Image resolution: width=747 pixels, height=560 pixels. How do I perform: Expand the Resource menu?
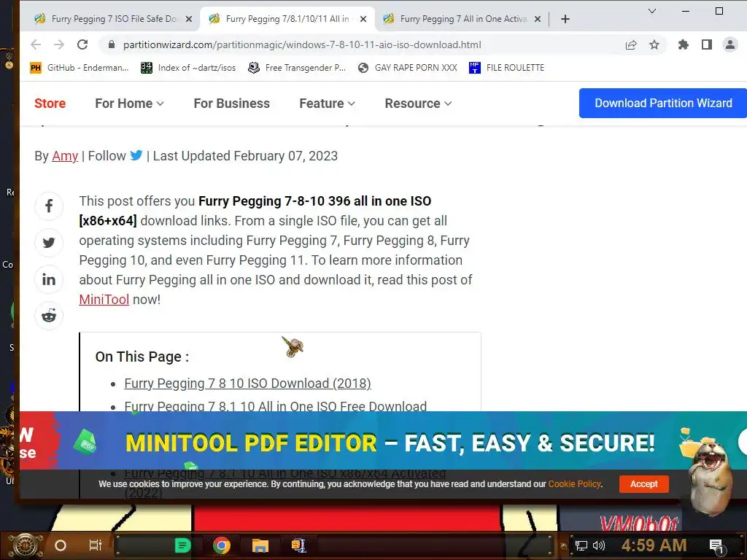pyautogui.click(x=418, y=104)
